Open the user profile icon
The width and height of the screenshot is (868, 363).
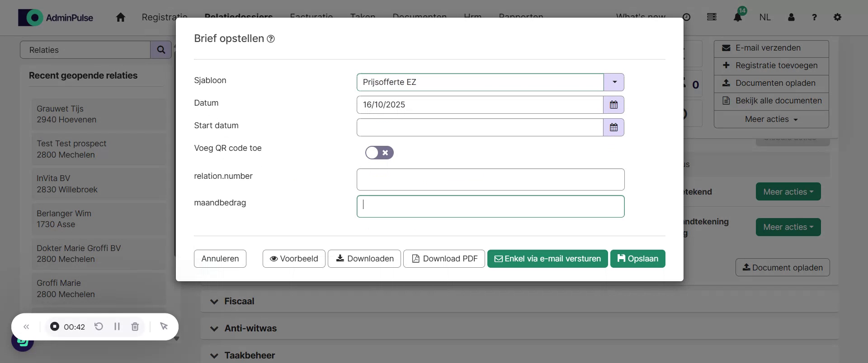pyautogui.click(x=791, y=17)
